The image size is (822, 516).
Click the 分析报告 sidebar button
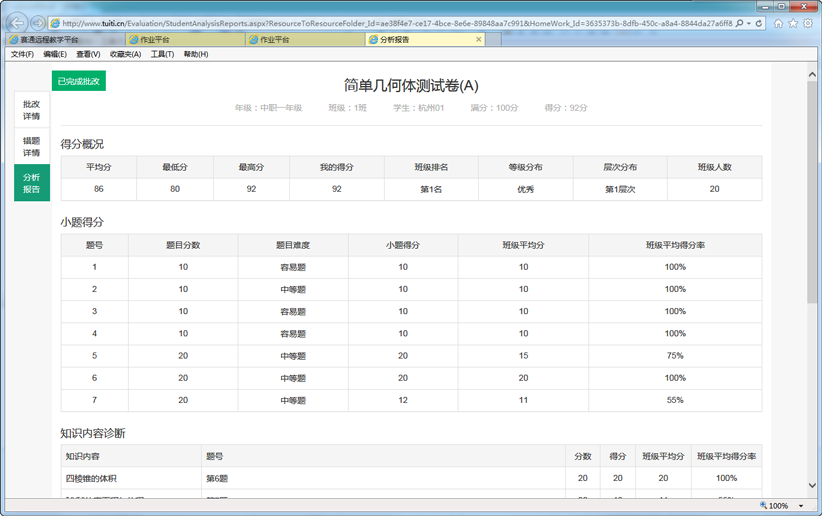(32, 183)
